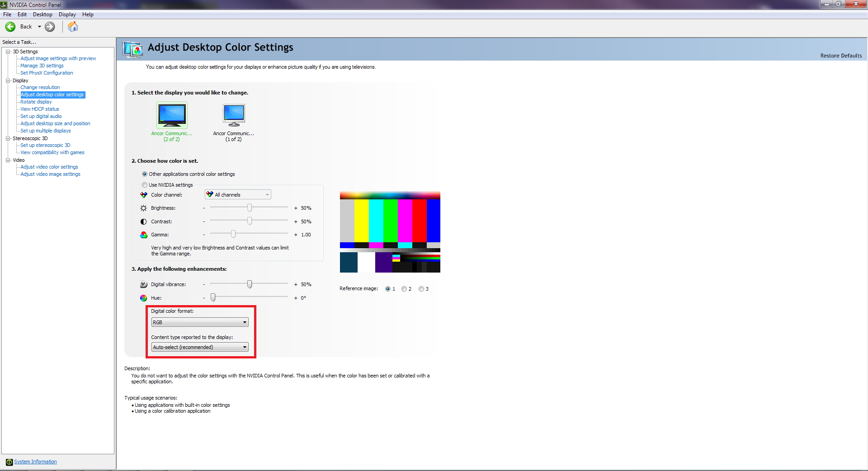Click the Back button label
This screenshot has height=471, width=868.
click(x=26, y=27)
